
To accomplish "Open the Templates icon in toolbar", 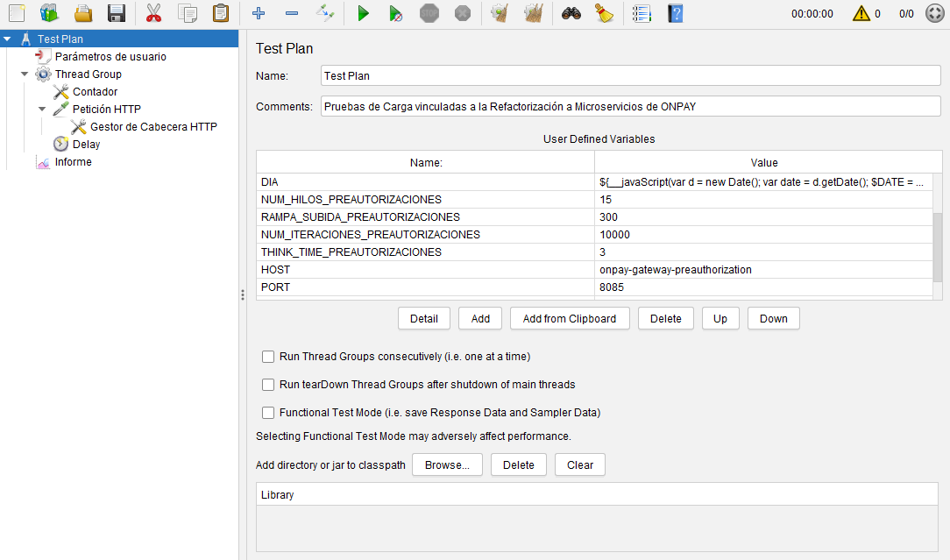I will click(x=49, y=13).
